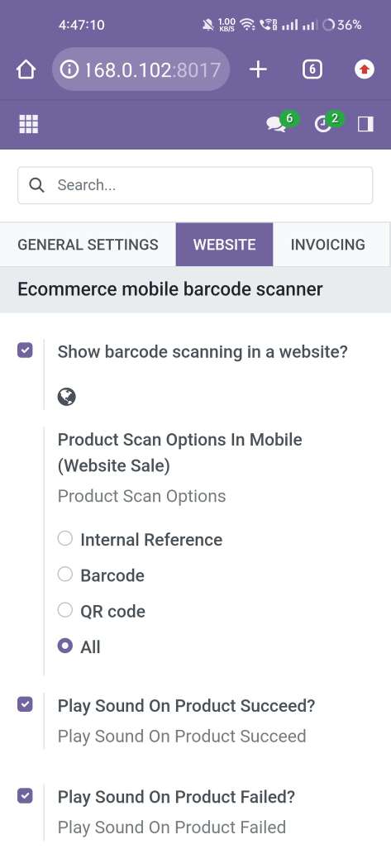Select the Internal Reference radio option
The height and width of the screenshot is (868, 391).
click(x=64, y=538)
